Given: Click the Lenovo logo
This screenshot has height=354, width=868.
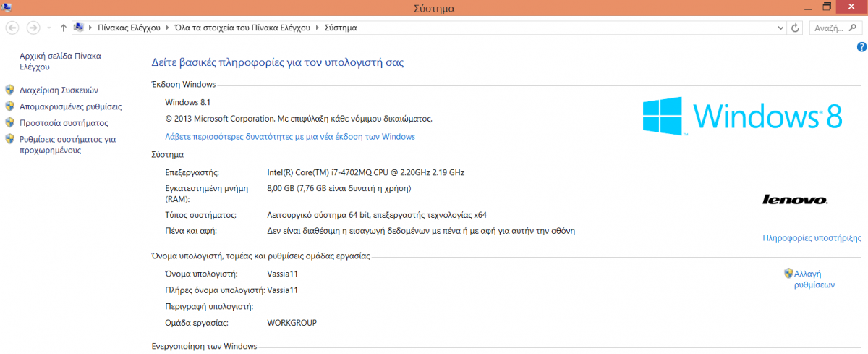Looking at the screenshot, I should pyautogui.click(x=795, y=199).
